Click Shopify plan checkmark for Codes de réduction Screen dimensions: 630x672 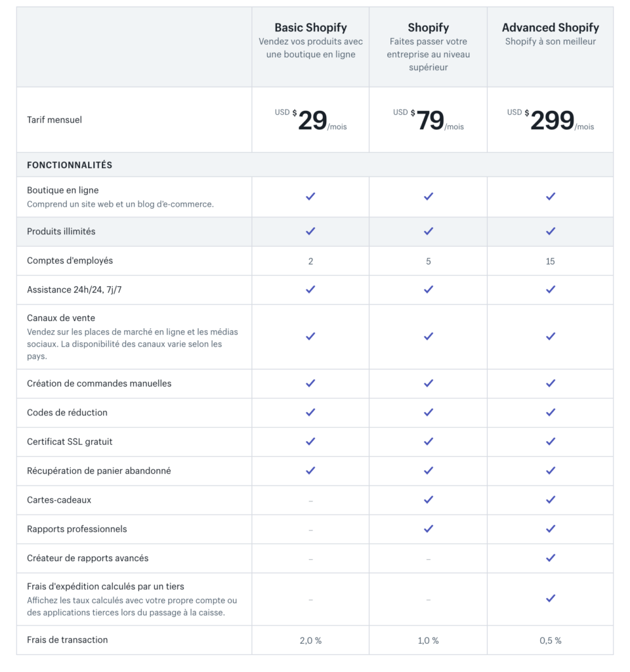[x=429, y=412]
